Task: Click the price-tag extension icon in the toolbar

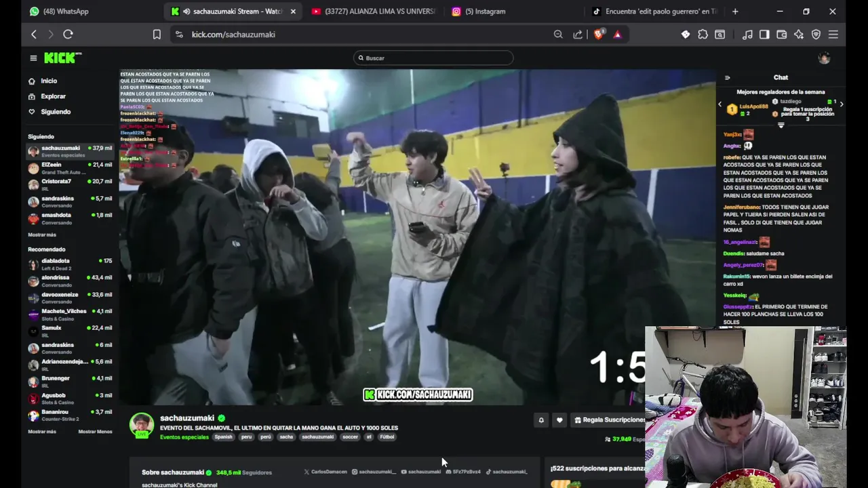Action: coord(686,34)
